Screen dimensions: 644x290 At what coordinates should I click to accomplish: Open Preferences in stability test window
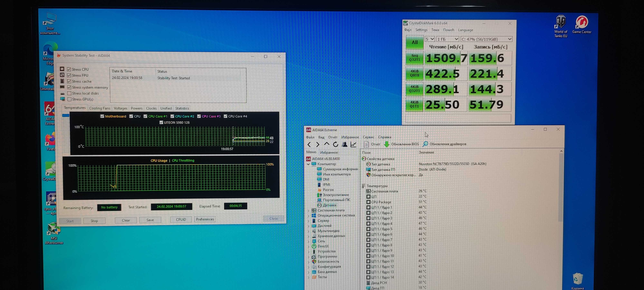205,219
